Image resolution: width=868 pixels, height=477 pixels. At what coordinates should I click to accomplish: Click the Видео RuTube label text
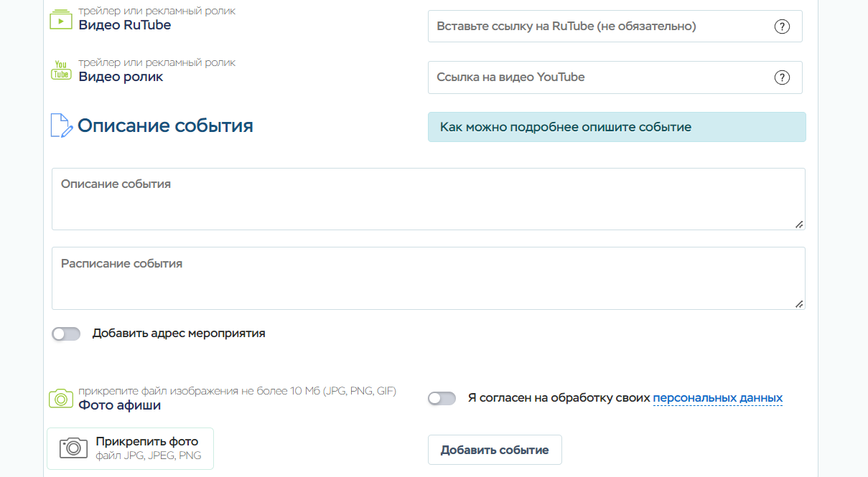click(x=125, y=26)
